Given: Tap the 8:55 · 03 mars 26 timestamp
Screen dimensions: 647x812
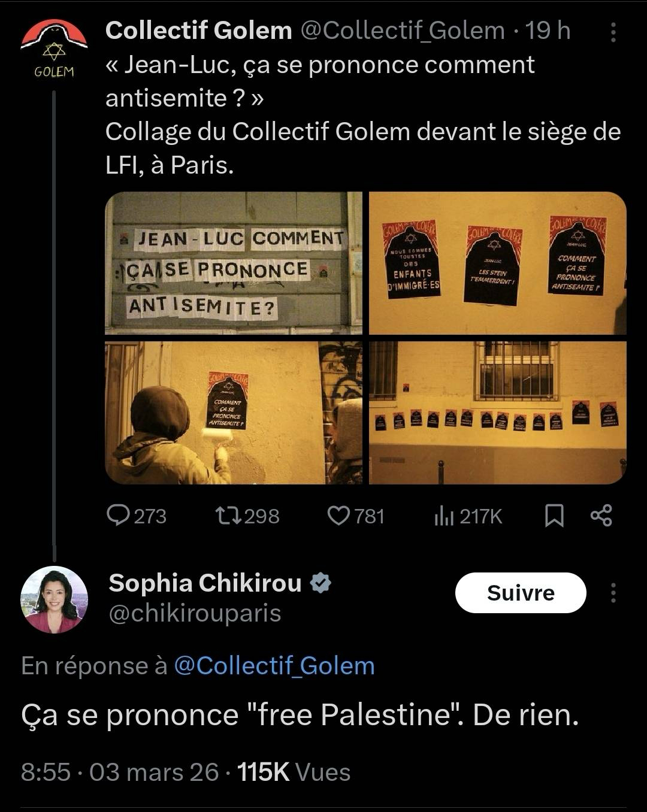Looking at the screenshot, I should [x=120, y=772].
